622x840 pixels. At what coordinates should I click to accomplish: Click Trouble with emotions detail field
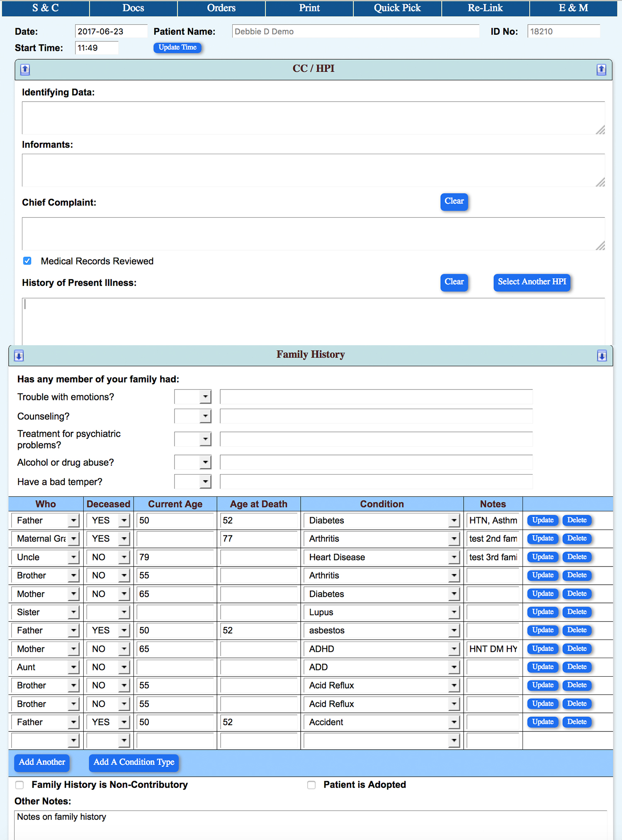376,397
